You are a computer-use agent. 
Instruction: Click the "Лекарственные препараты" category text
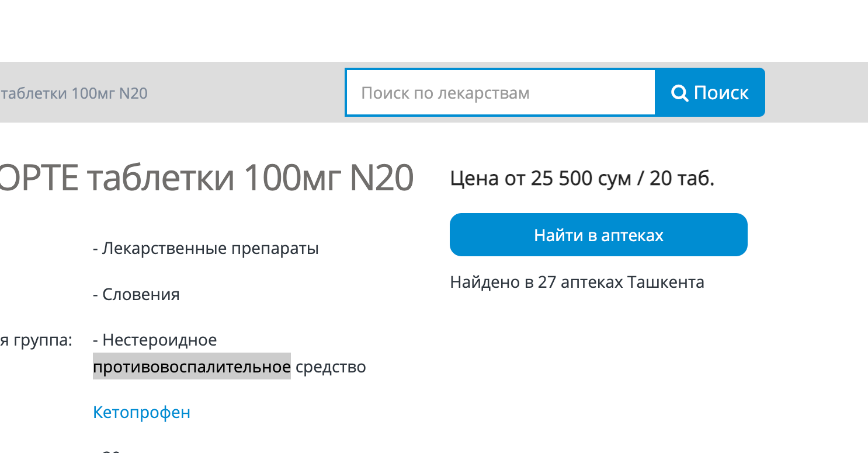[x=210, y=249]
